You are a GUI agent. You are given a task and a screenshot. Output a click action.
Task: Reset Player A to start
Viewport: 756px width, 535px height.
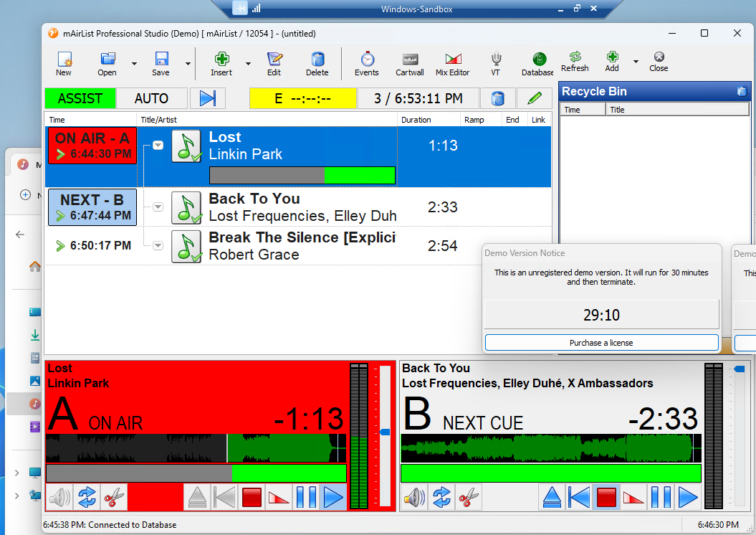pos(225,497)
